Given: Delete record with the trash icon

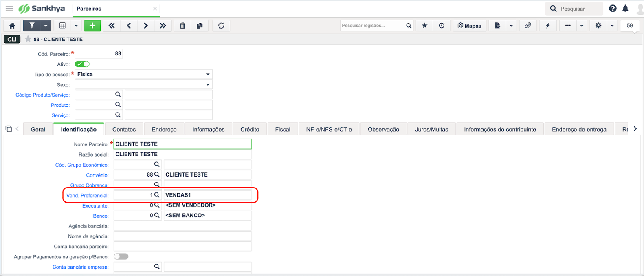Looking at the screenshot, I should point(182,26).
